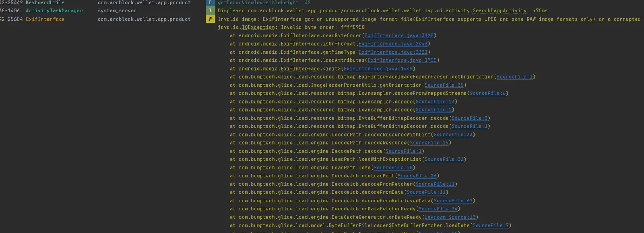Select the ActivityTaskManager log tag
This screenshot has height=233, width=644.
click(x=54, y=11)
